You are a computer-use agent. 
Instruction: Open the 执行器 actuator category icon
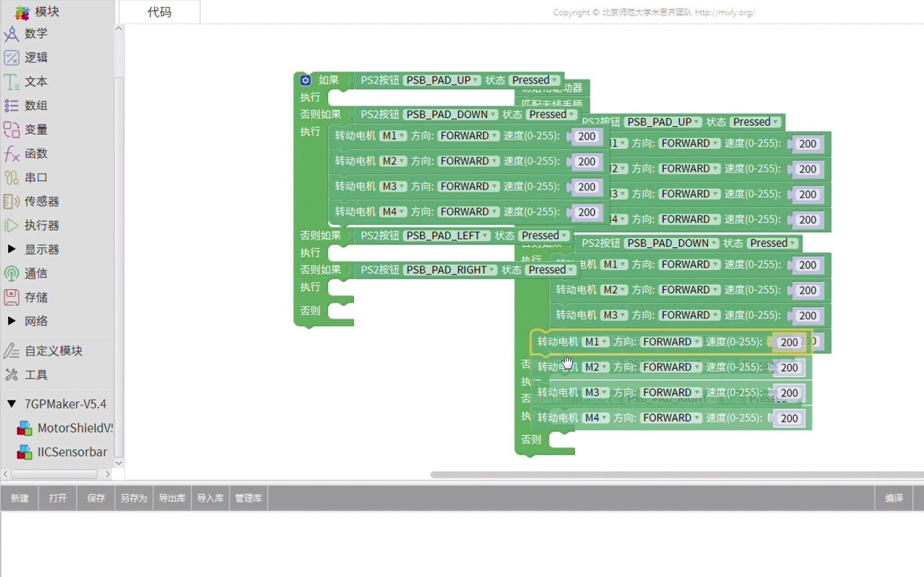(x=11, y=226)
